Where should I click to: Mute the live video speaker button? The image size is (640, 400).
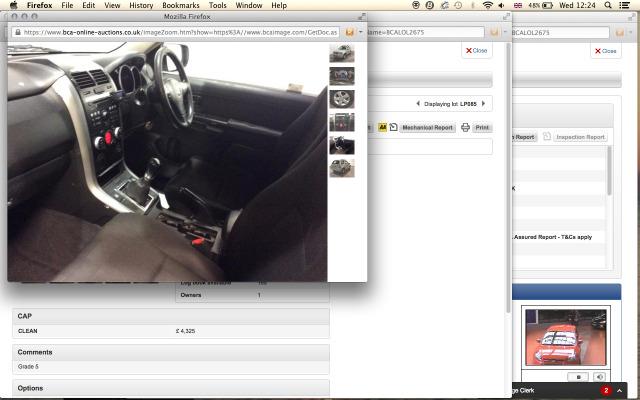point(599,377)
